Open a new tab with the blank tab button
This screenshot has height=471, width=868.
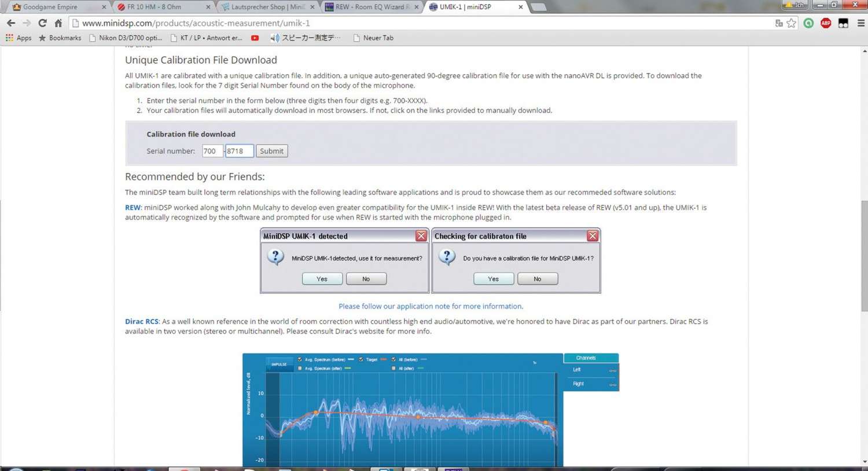(x=538, y=7)
